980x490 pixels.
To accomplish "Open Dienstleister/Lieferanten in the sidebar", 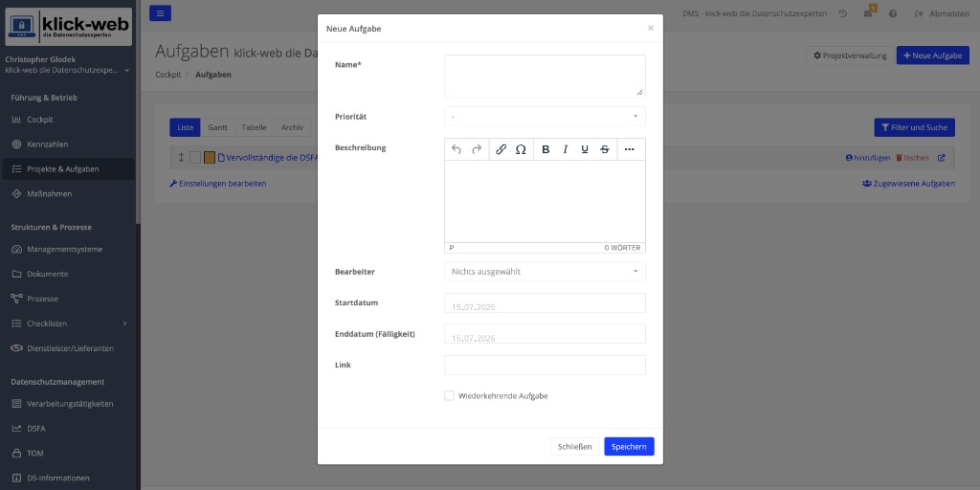I will click(x=68, y=348).
